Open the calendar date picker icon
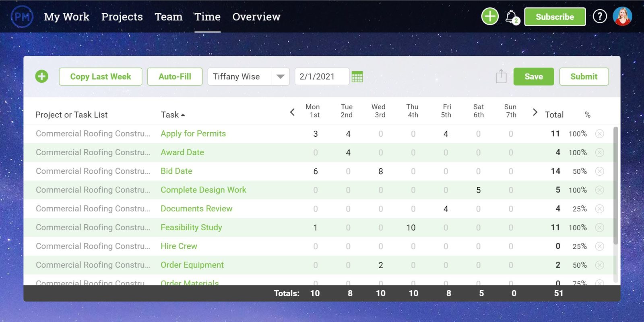644x322 pixels. (x=357, y=76)
